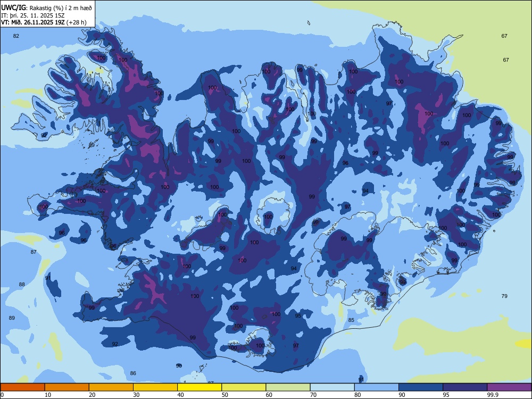The image size is (532, 399).
Task: Click the pale blue 70–80 legend swatch
Action: (x=332, y=387)
